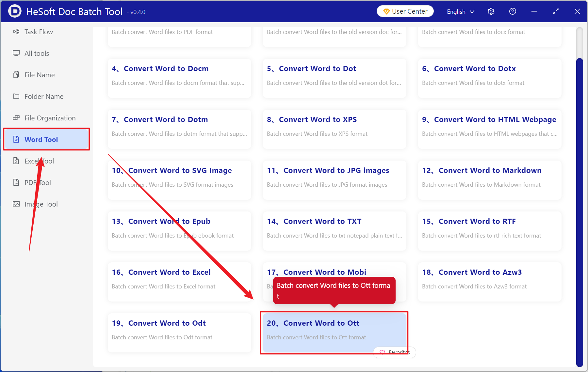Click the File Organization icon
This screenshot has height=372, width=588.
[16, 118]
